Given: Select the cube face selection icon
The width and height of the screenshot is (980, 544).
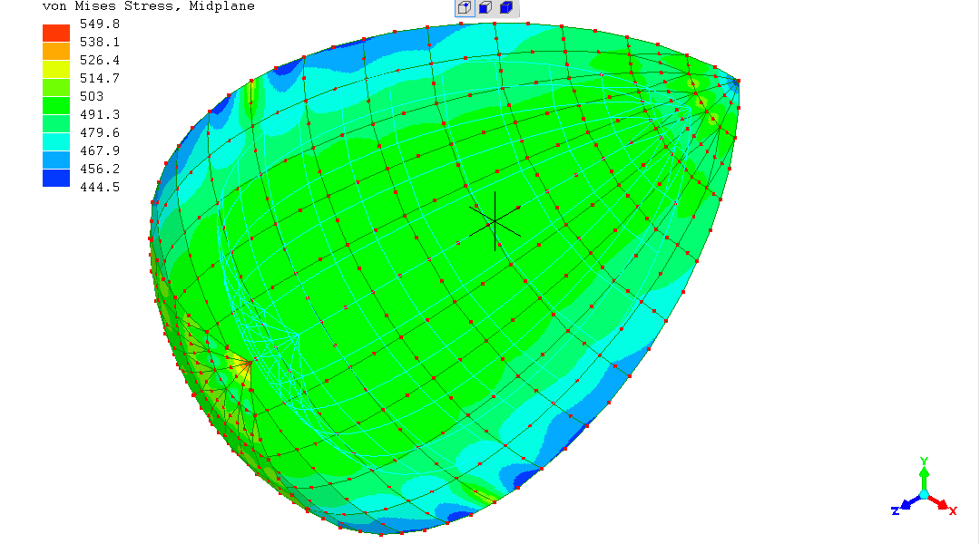Looking at the screenshot, I should pyautogui.click(x=485, y=8).
